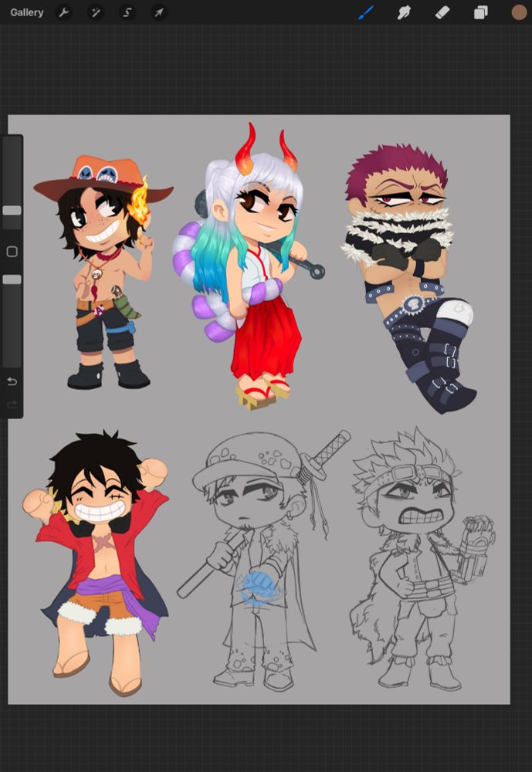Click the sketched Law character with sword
532x772 pixels.
tap(263, 560)
